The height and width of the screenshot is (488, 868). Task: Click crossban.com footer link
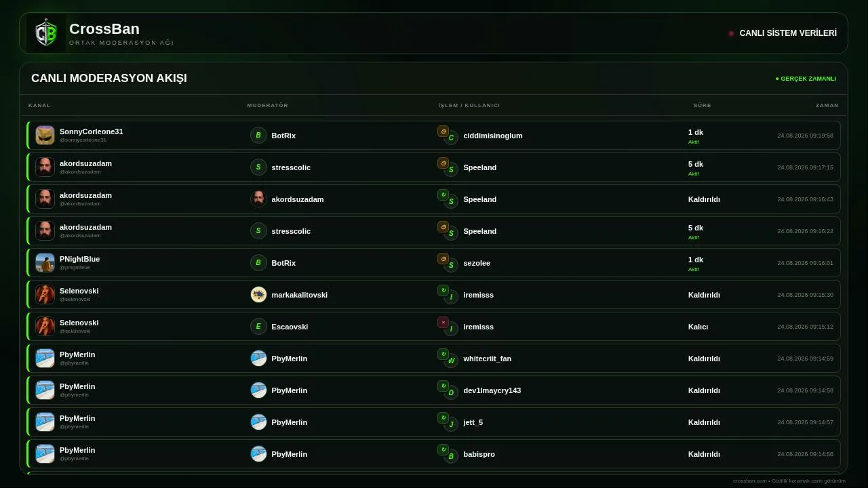(x=749, y=481)
